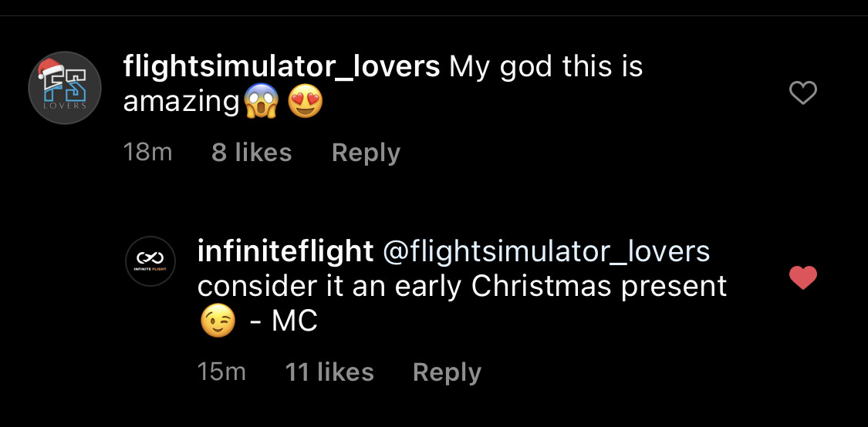Viewport: 868px width, 427px height.
Task: Click the 15m timestamp
Action: (221, 372)
